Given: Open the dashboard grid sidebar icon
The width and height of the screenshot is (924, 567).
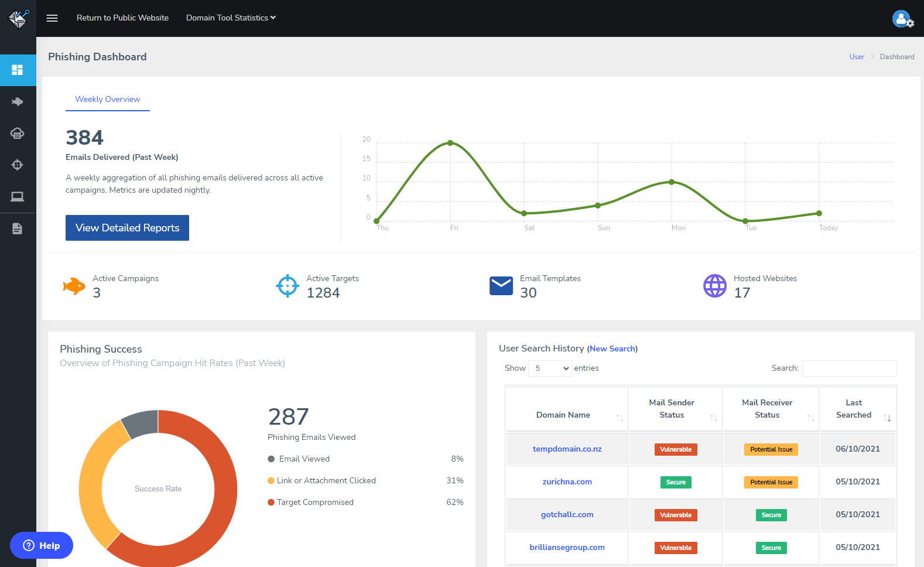Looking at the screenshot, I should point(18,70).
